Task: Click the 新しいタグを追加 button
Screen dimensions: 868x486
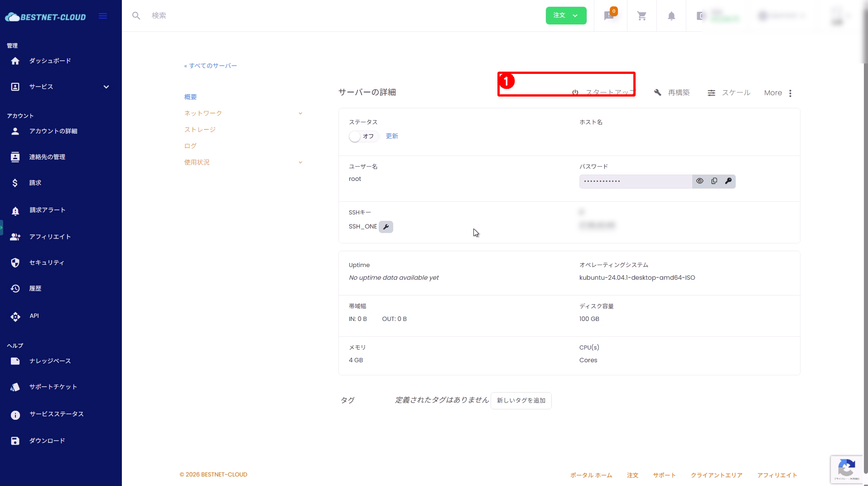Action: 521,400
